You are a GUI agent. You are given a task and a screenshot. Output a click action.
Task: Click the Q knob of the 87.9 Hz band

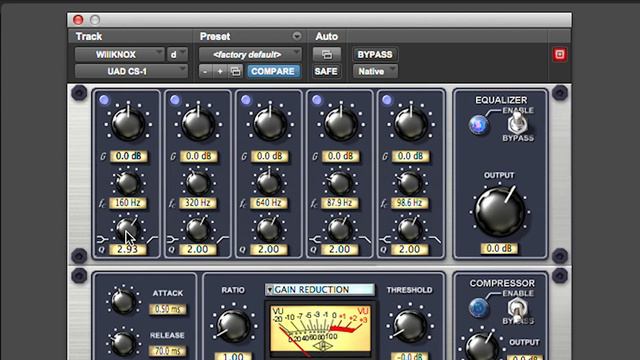coord(340,229)
